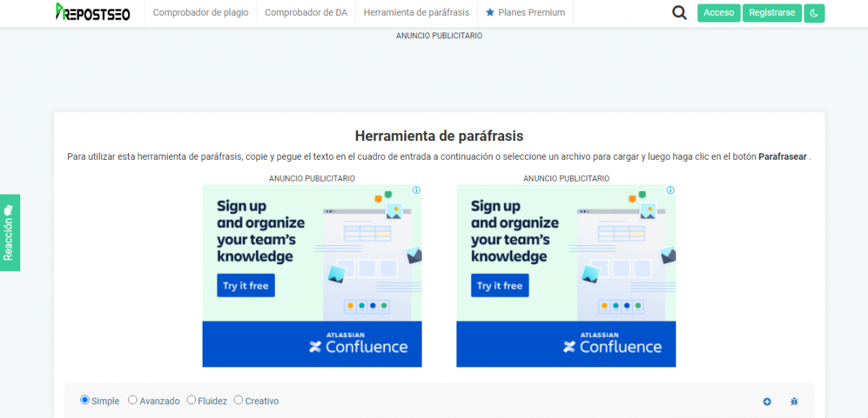Screen dimensions: 868x418
Task: Click the left ad's info icon
Action: point(416,190)
